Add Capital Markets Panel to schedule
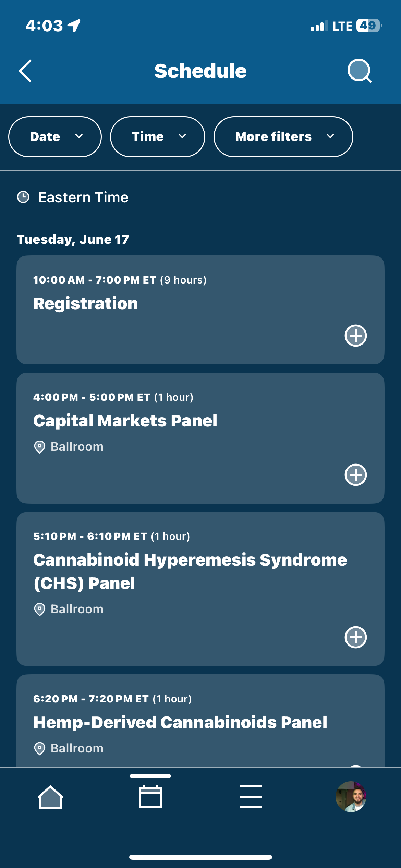Image resolution: width=401 pixels, height=868 pixels. tap(356, 475)
